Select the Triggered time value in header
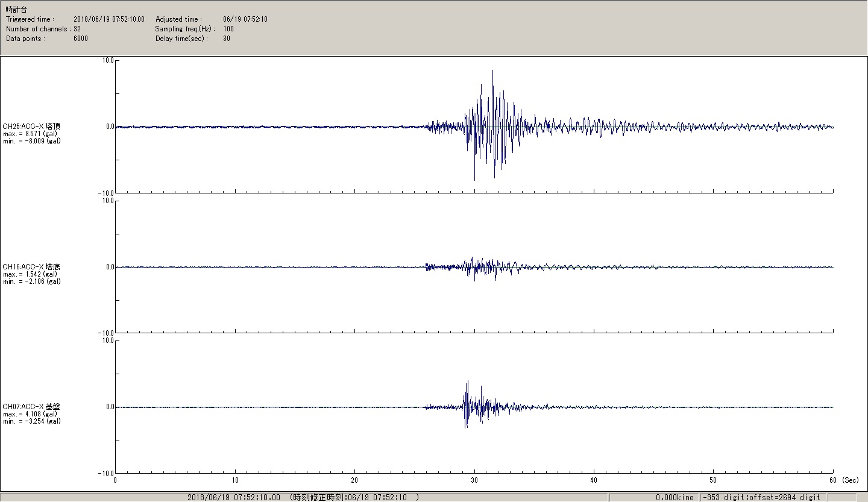The width and height of the screenshot is (868, 502). tap(109, 19)
